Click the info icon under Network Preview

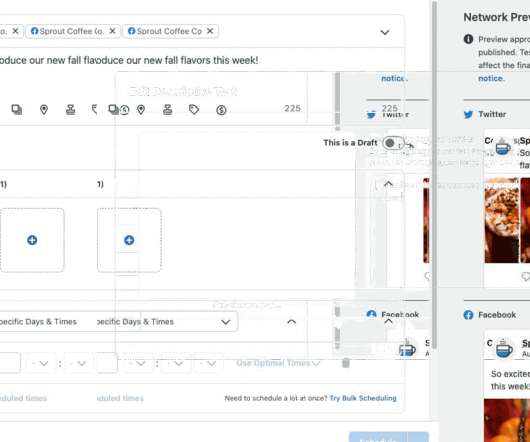468,39
